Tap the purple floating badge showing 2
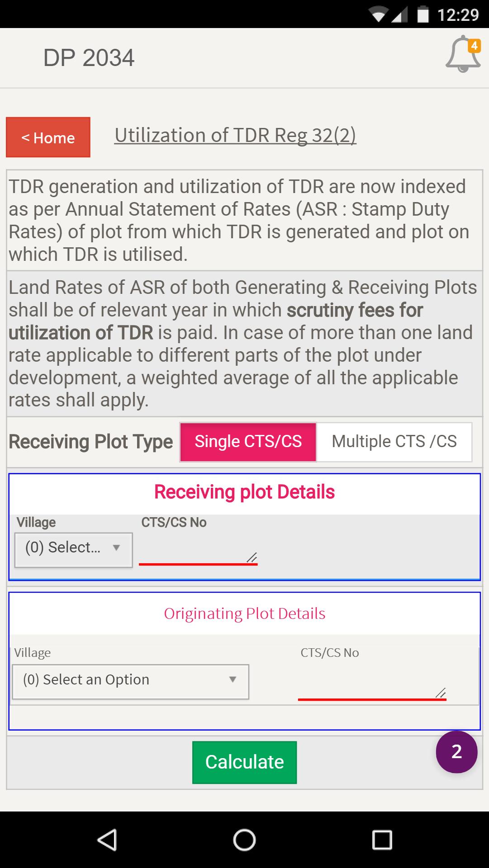This screenshot has width=489, height=868. [x=456, y=752]
